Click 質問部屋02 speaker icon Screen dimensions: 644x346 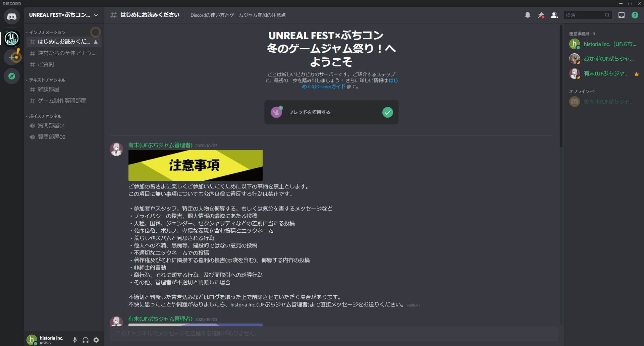point(32,137)
